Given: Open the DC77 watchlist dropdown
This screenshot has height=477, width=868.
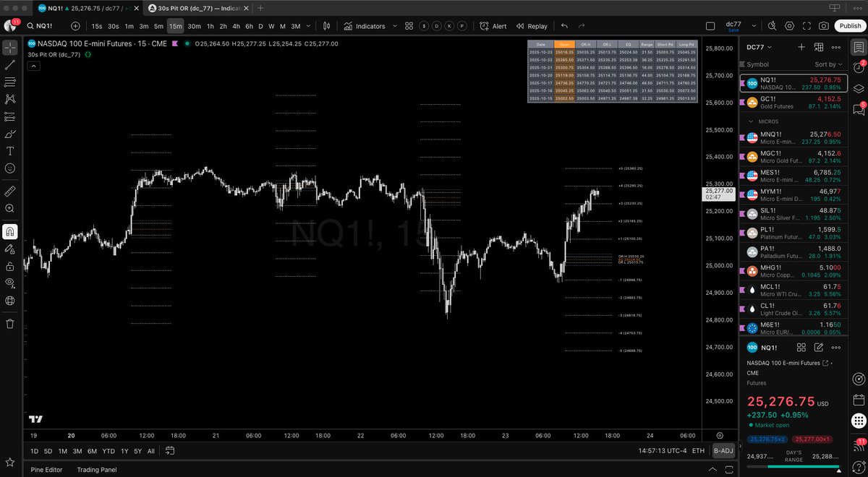Looking at the screenshot, I should (759, 47).
